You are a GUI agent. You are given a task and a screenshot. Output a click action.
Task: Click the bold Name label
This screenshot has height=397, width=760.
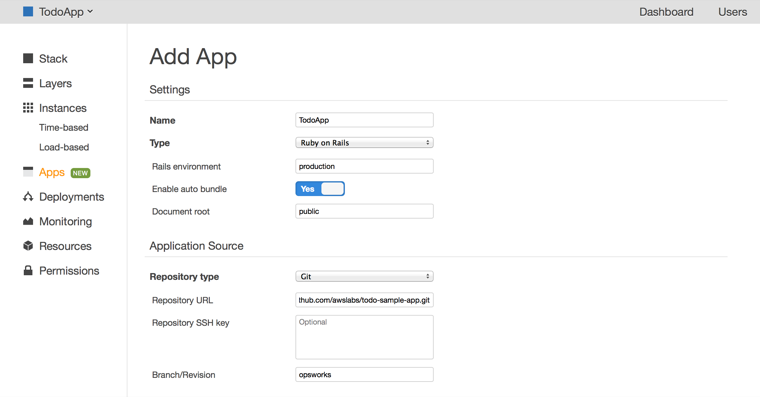[162, 120]
